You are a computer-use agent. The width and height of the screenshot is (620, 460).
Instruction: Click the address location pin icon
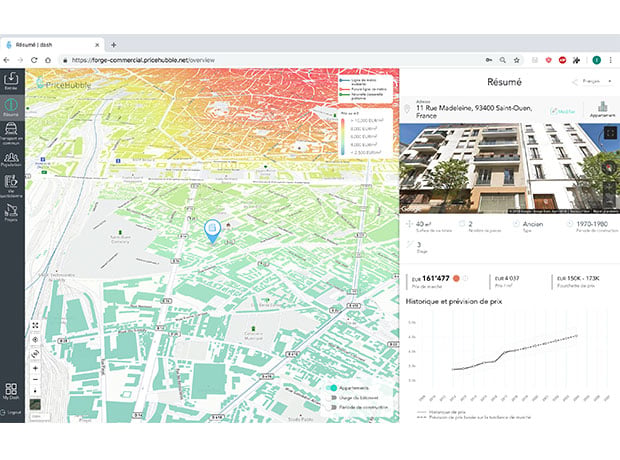click(407, 109)
